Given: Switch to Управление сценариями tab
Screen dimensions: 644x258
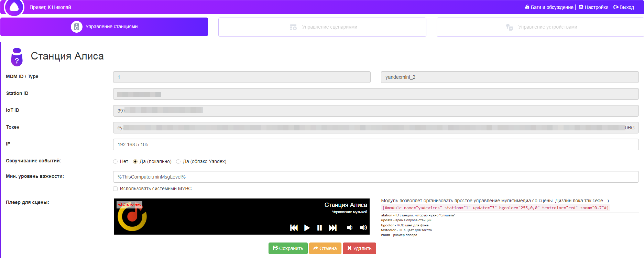Looking at the screenshot, I should click(322, 27).
